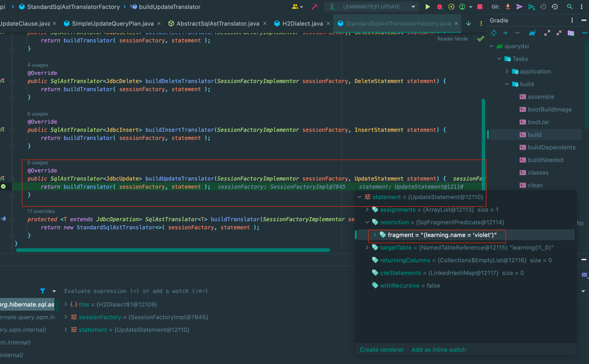The height and width of the screenshot is (364, 589).
Task: Run LEARNINGTEST.UPDATE with the green play button
Action: (x=427, y=7)
